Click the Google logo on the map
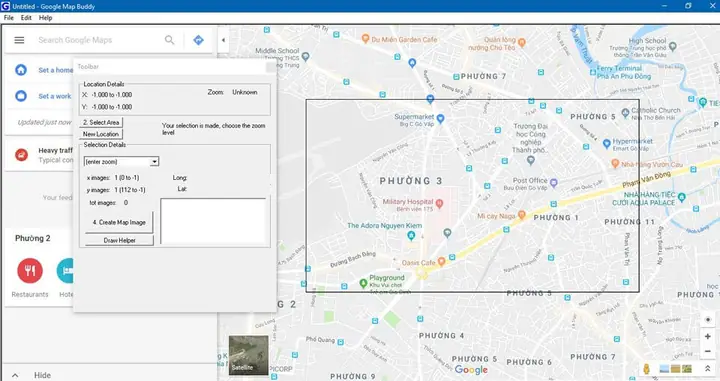Image resolution: width=720 pixels, height=381 pixels. (471, 370)
